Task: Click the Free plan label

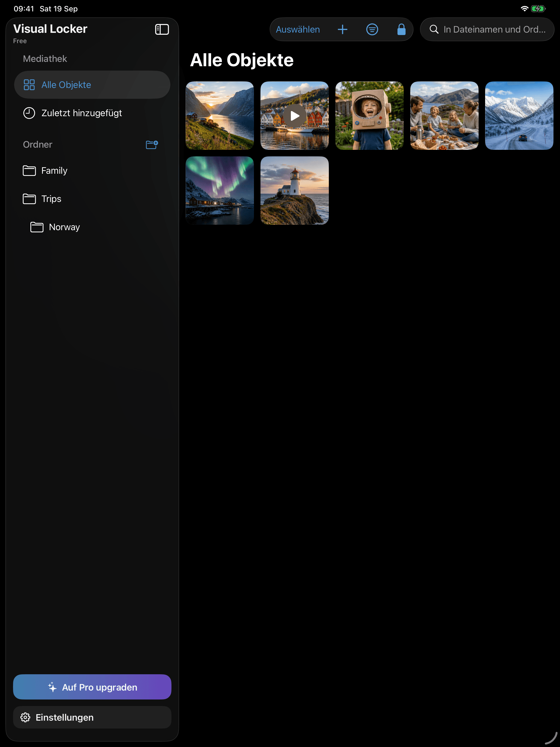Action: click(20, 41)
